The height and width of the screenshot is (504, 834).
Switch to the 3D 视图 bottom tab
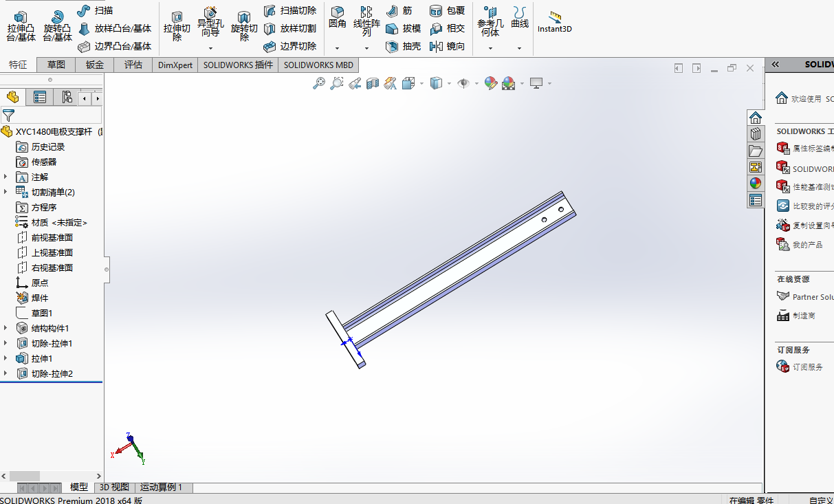114,487
